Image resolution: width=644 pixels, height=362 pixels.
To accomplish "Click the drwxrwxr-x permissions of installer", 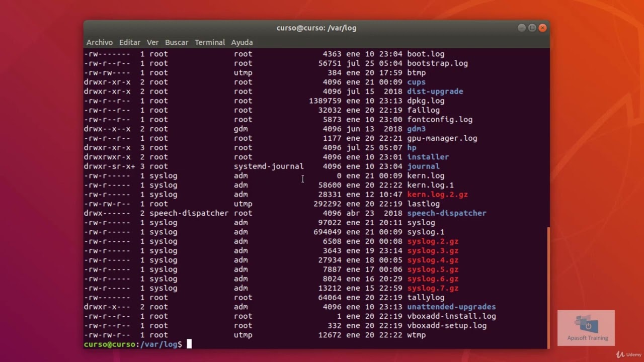I will [107, 157].
